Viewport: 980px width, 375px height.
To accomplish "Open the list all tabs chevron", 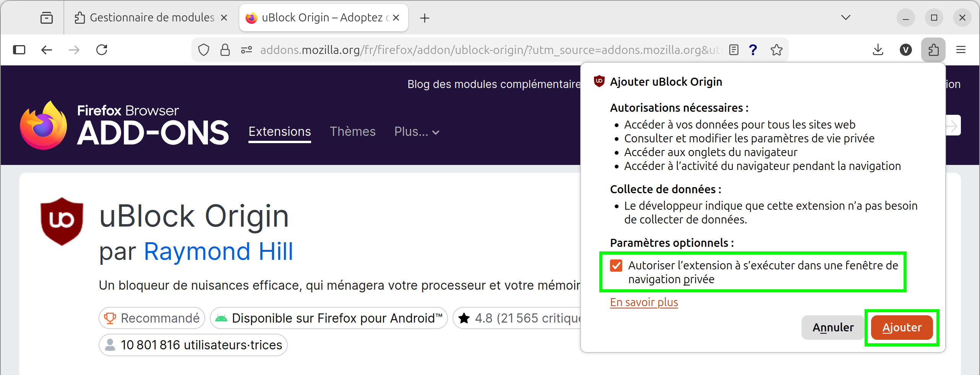I will 846,18.
